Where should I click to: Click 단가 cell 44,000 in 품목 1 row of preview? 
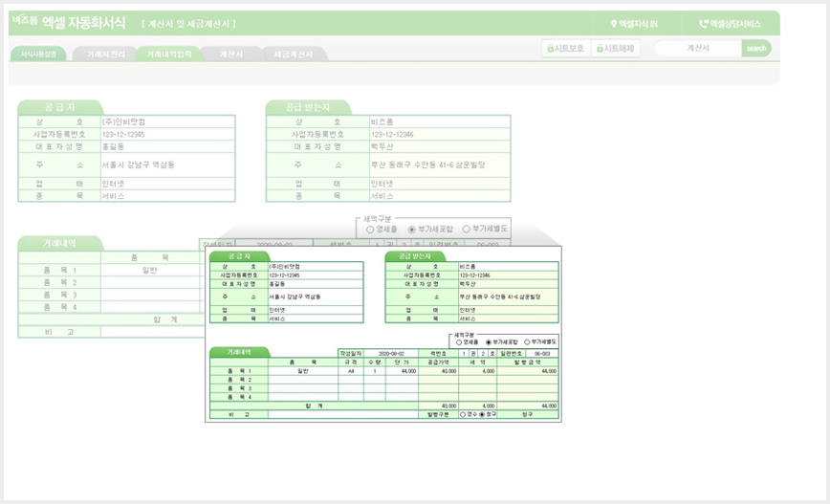point(402,371)
